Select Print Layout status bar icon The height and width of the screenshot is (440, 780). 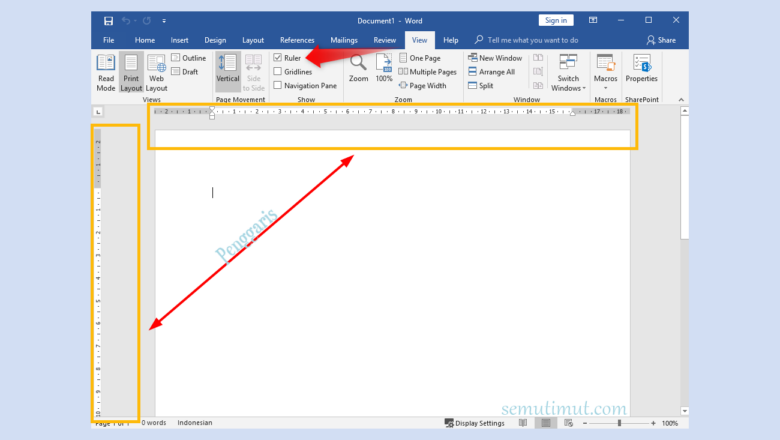546,423
